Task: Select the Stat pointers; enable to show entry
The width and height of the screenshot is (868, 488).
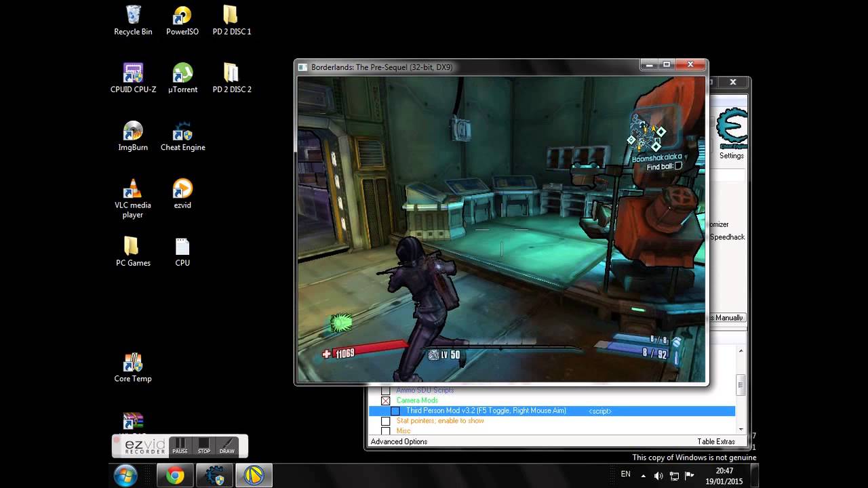Action: pos(440,421)
